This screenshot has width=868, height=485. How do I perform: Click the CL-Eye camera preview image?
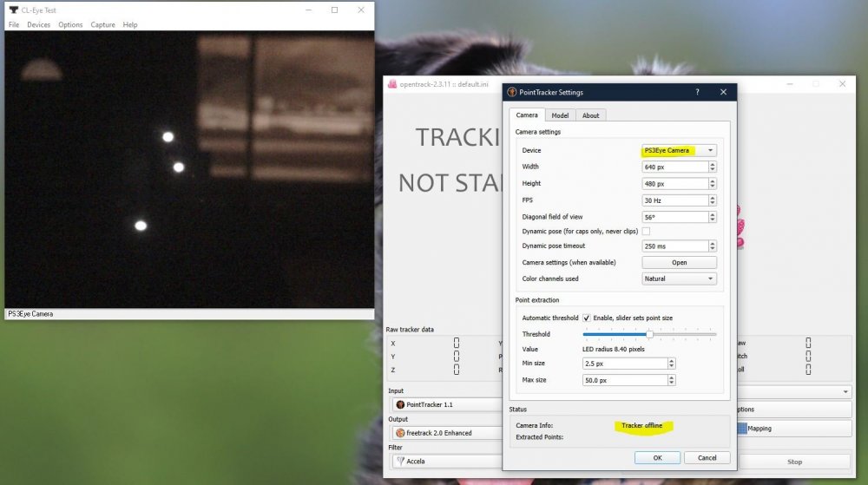tap(189, 169)
